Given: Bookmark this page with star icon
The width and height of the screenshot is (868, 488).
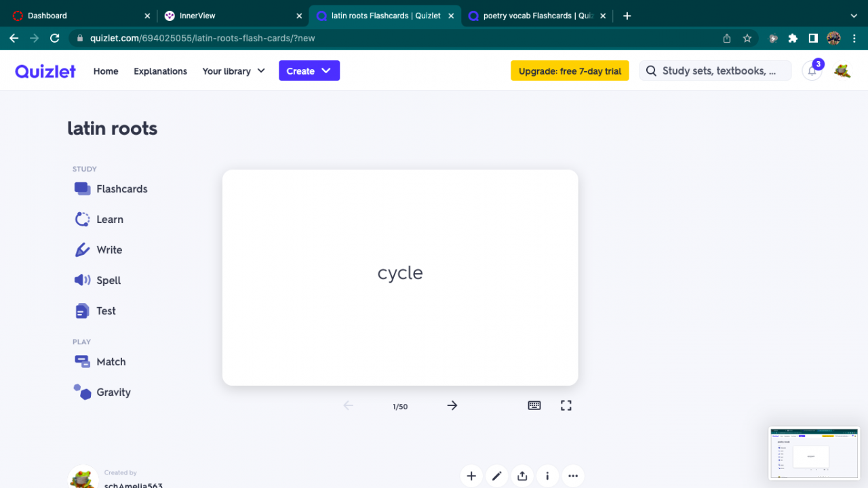Looking at the screenshot, I should (747, 39).
